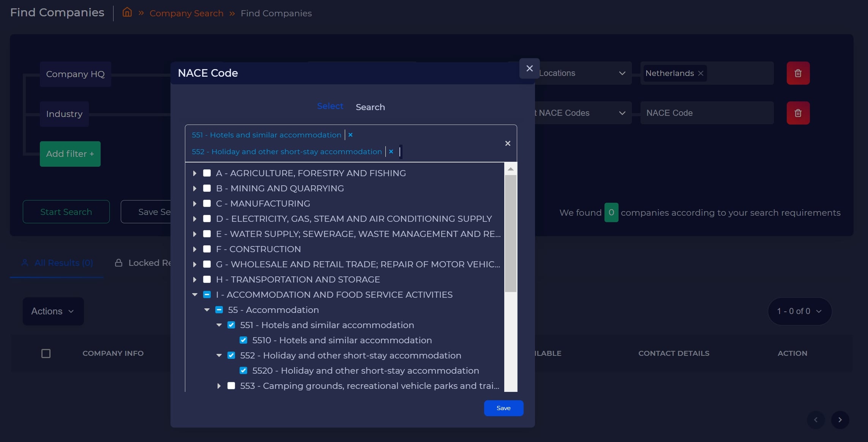Check the C - Manufacturing checkbox
Image resolution: width=868 pixels, height=442 pixels.
(207, 204)
